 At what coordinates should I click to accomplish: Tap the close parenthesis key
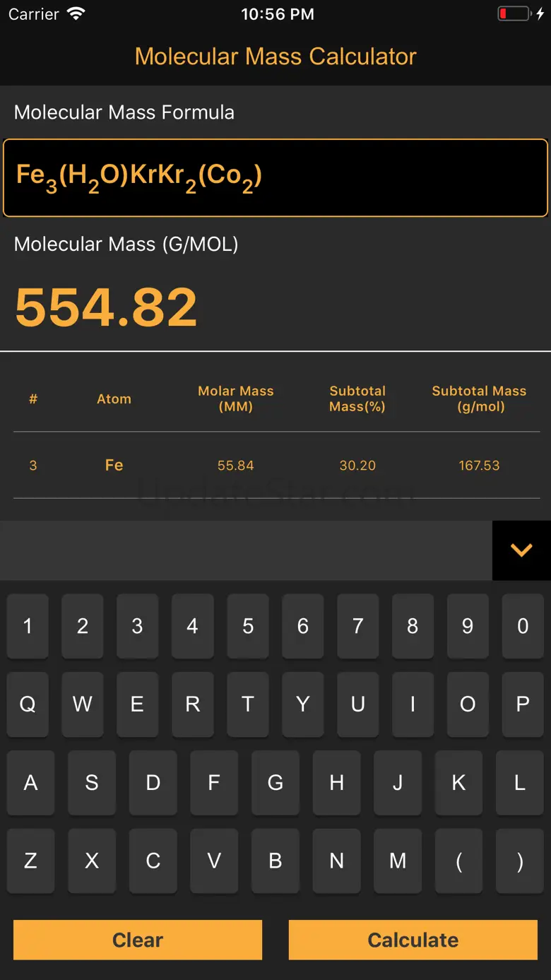coord(520,861)
